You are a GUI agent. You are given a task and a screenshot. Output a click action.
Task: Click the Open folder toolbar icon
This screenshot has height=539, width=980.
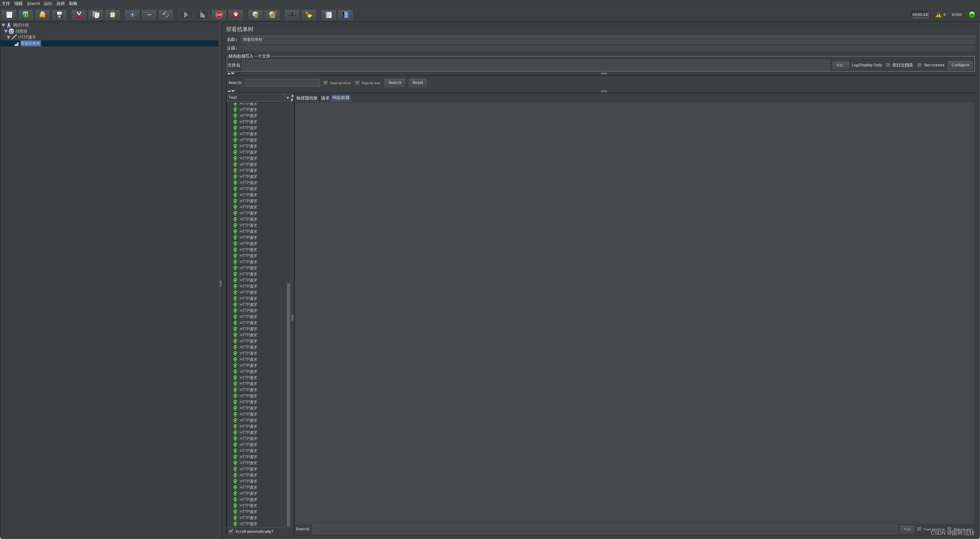pyautogui.click(x=43, y=15)
